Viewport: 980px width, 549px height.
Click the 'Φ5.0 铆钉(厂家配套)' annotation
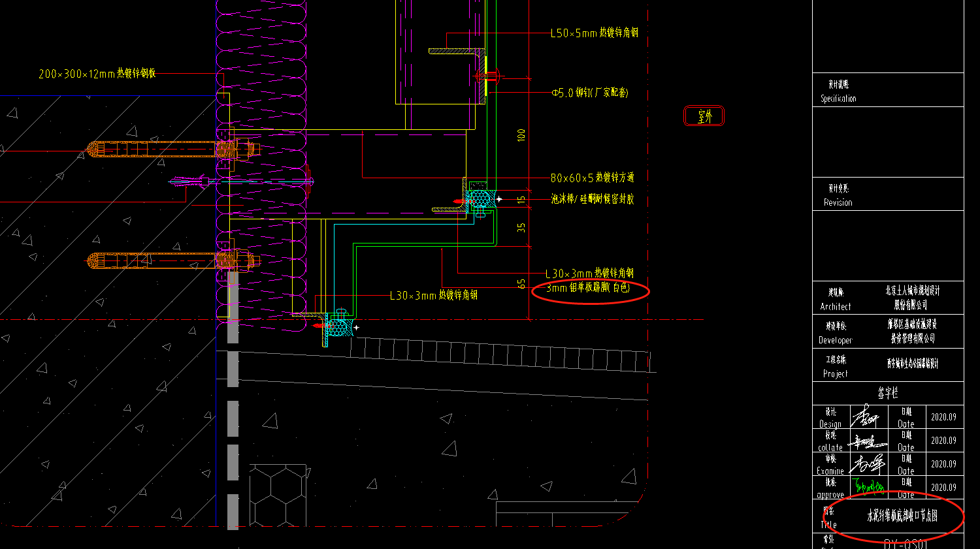[x=590, y=93]
